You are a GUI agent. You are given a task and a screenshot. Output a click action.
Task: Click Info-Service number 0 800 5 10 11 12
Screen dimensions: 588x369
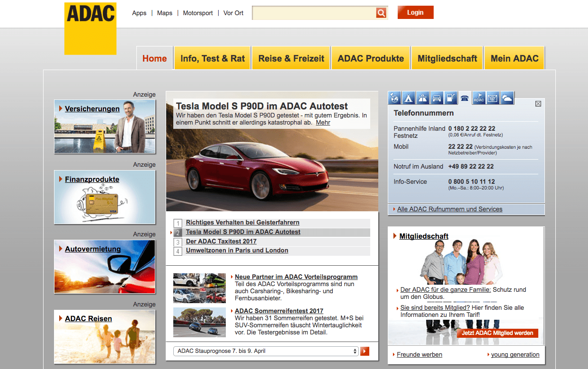(472, 181)
